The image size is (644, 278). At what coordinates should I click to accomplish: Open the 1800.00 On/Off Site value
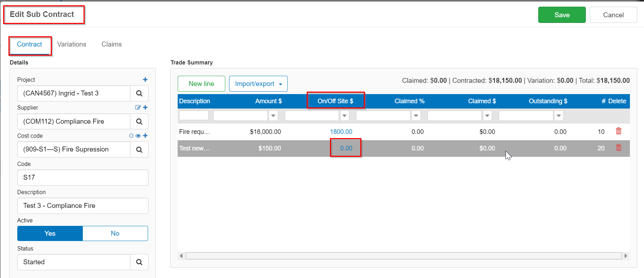click(x=341, y=132)
